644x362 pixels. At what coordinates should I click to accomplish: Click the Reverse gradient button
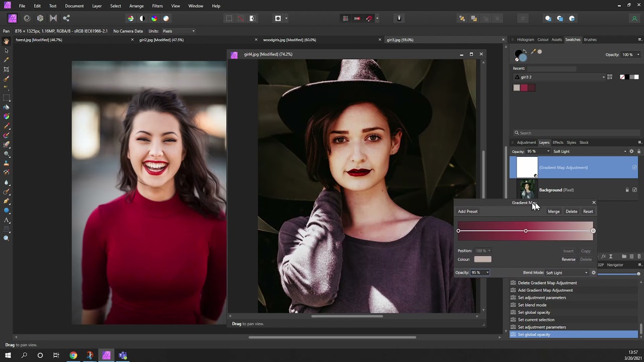(x=569, y=259)
